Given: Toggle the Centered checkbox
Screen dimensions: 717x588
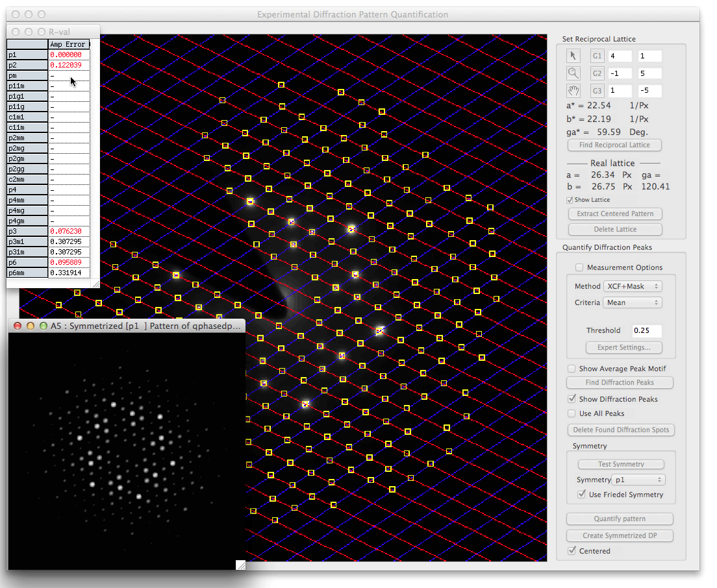Looking at the screenshot, I should pyautogui.click(x=572, y=550).
